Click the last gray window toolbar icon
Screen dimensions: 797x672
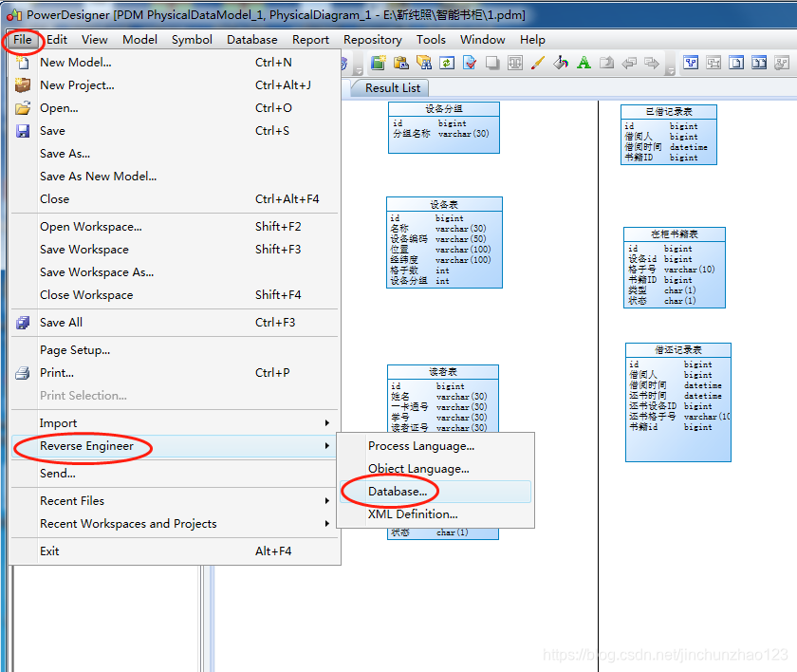(x=782, y=63)
